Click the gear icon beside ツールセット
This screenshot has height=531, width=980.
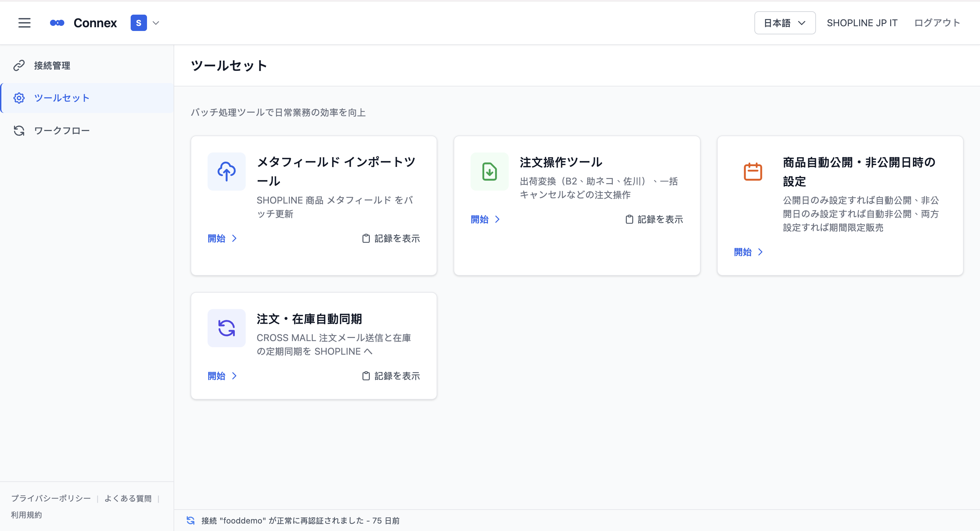19,98
